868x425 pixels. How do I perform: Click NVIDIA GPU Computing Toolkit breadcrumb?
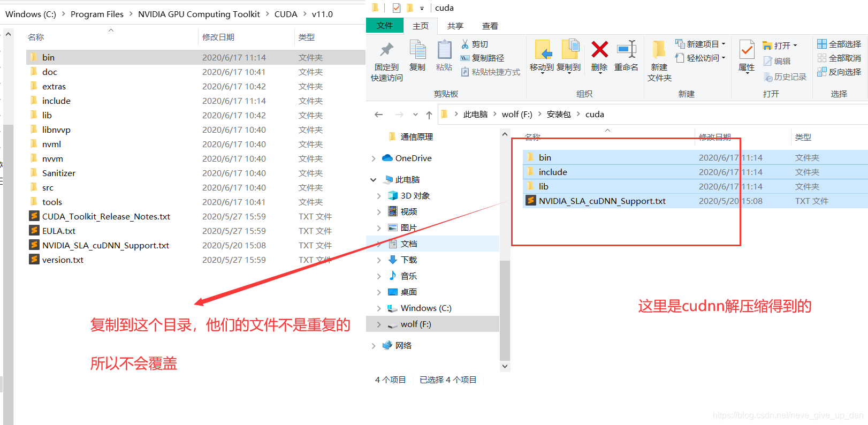199,14
